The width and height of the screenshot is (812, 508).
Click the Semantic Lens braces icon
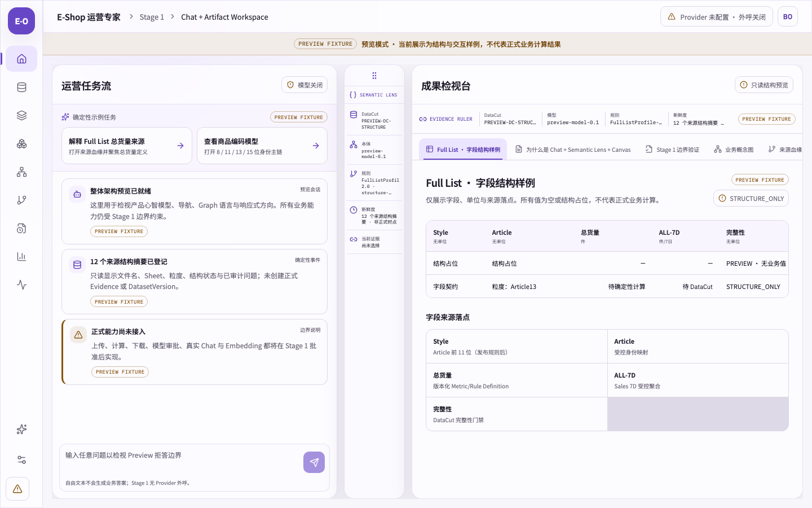coord(353,95)
